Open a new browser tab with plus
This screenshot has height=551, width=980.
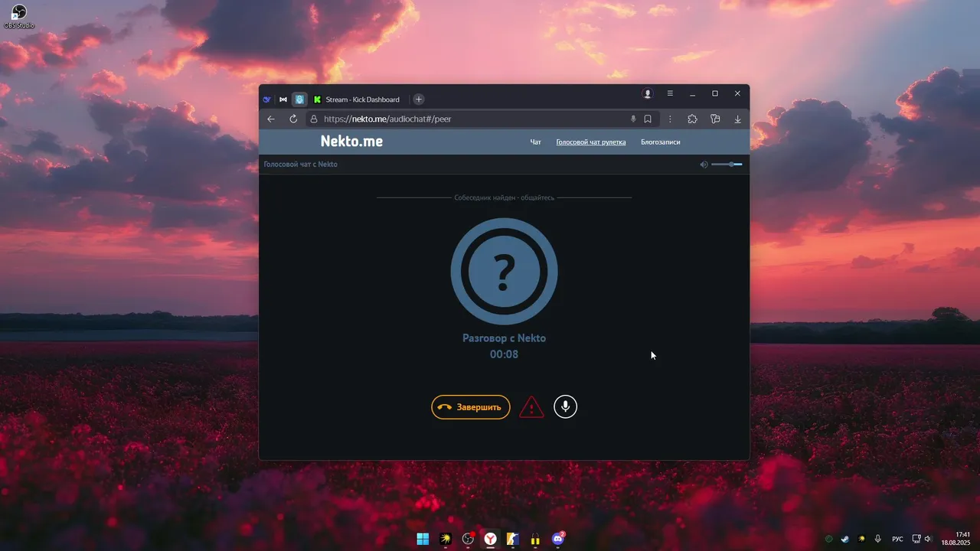pyautogui.click(x=419, y=99)
